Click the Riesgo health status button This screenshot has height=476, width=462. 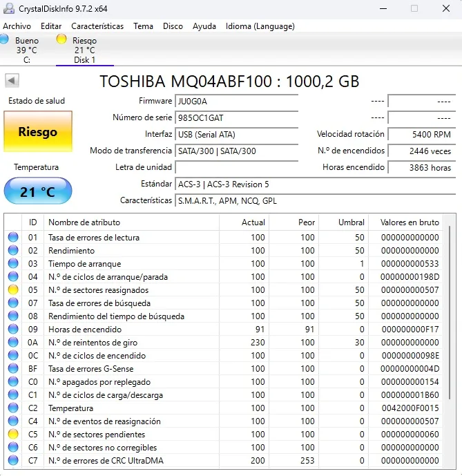tap(38, 131)
